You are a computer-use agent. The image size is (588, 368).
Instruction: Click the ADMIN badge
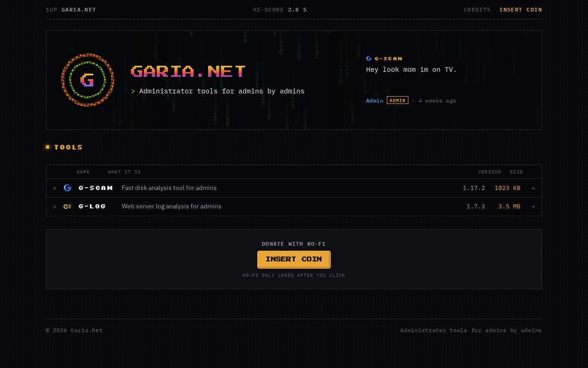click(x=397, y=100)
